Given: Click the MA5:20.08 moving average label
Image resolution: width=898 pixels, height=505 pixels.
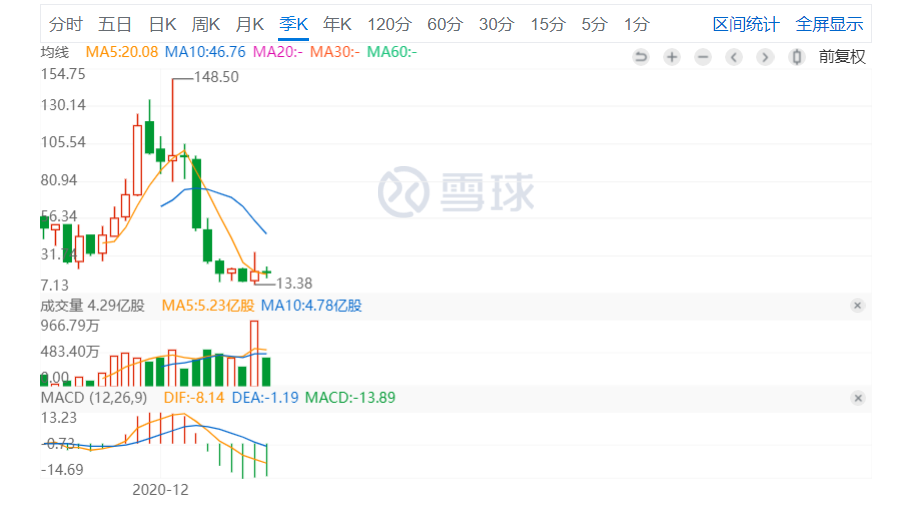Looking at the screenshot, I should point(121,51).
